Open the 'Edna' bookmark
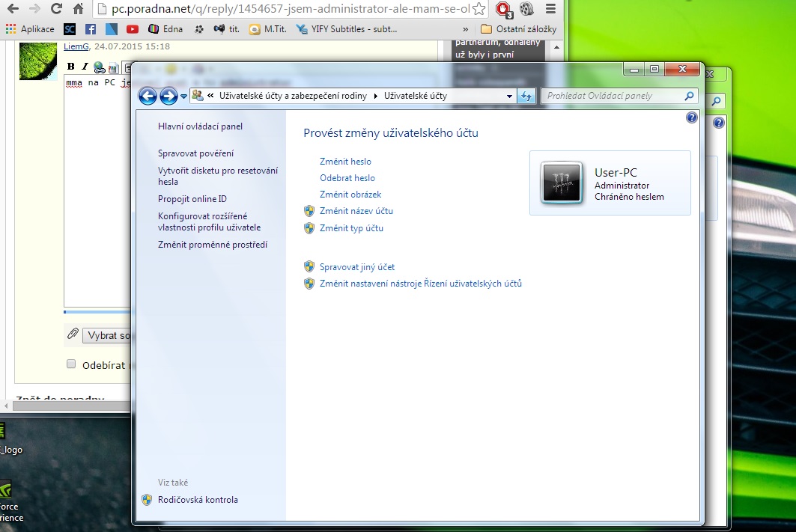 point(165,29)
